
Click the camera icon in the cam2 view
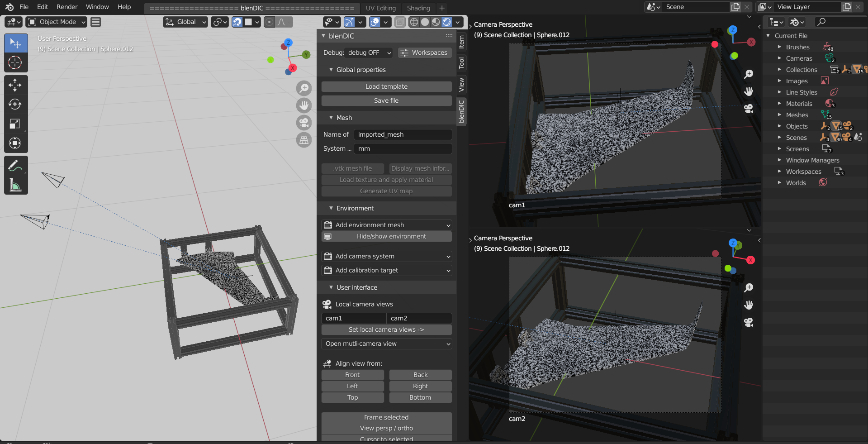(749, 322)
